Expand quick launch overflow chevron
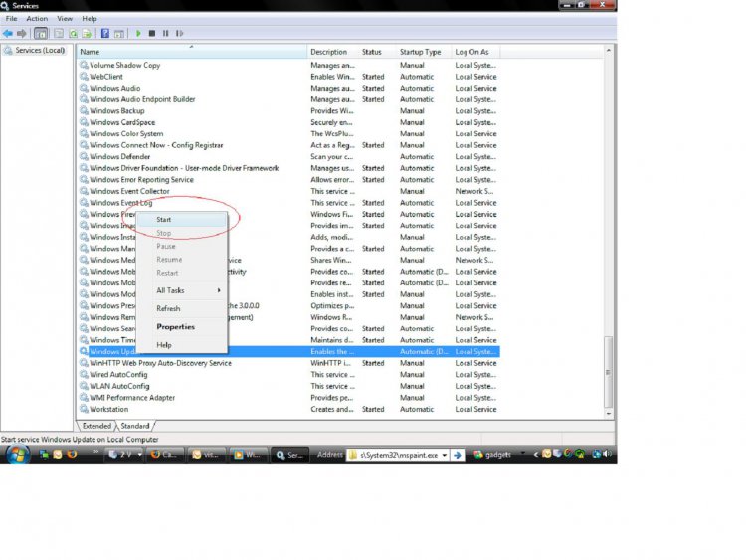746x560 pixels. tap(95, 451)
